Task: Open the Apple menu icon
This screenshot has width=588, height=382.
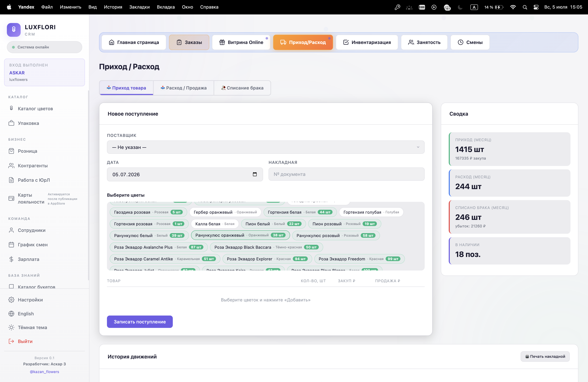Action: point(9,7)
